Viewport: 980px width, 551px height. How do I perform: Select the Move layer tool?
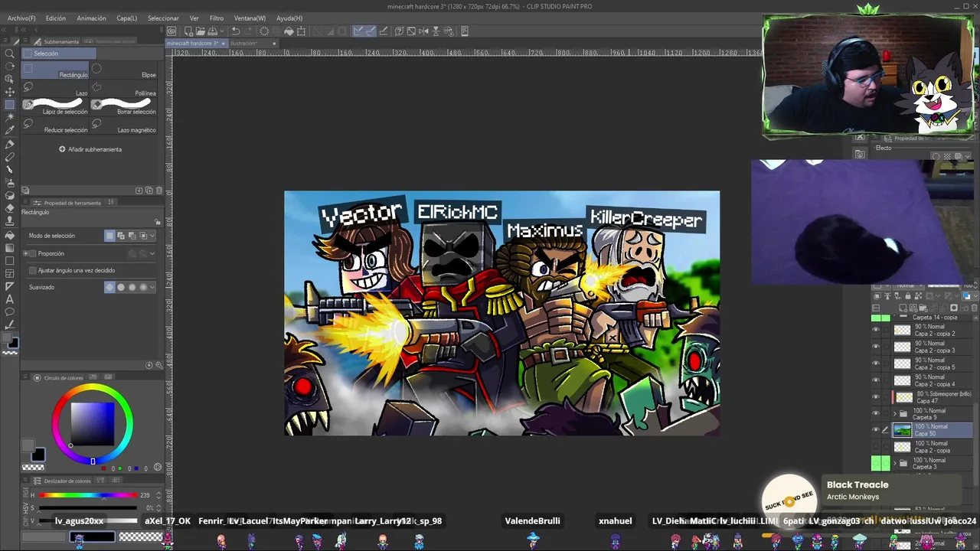9,91
